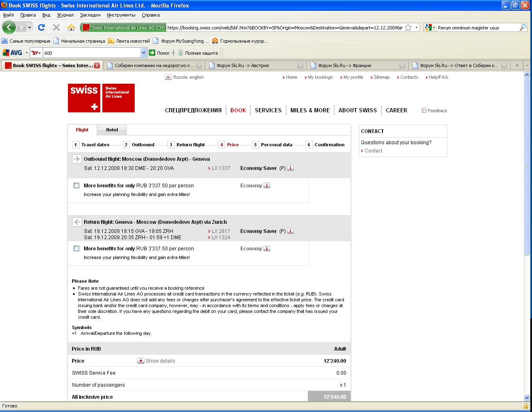
Task: Check outbound More benefits checkbox
Action: (x=76, y=185)
